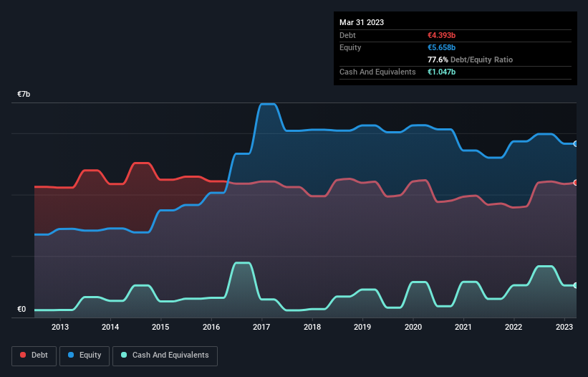The width and height of the screenshot is (588, 377).
Task: Click the €0 y-axis label
Action: (x=21, y=310)
